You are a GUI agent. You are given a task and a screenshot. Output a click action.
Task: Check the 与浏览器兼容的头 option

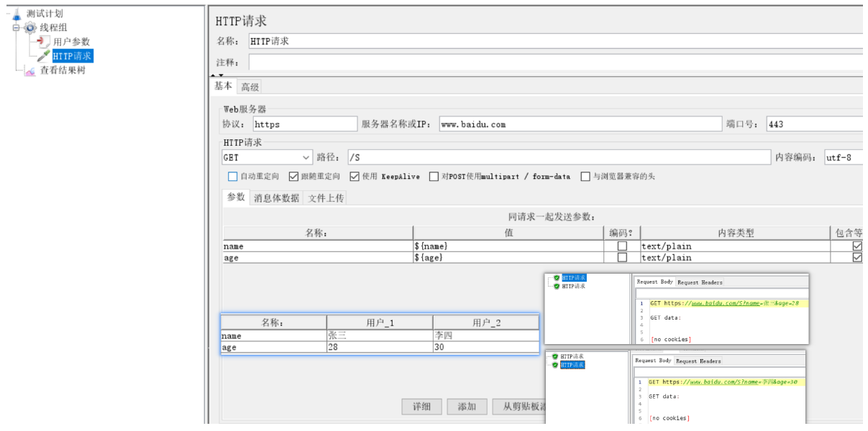coord(585,176)
